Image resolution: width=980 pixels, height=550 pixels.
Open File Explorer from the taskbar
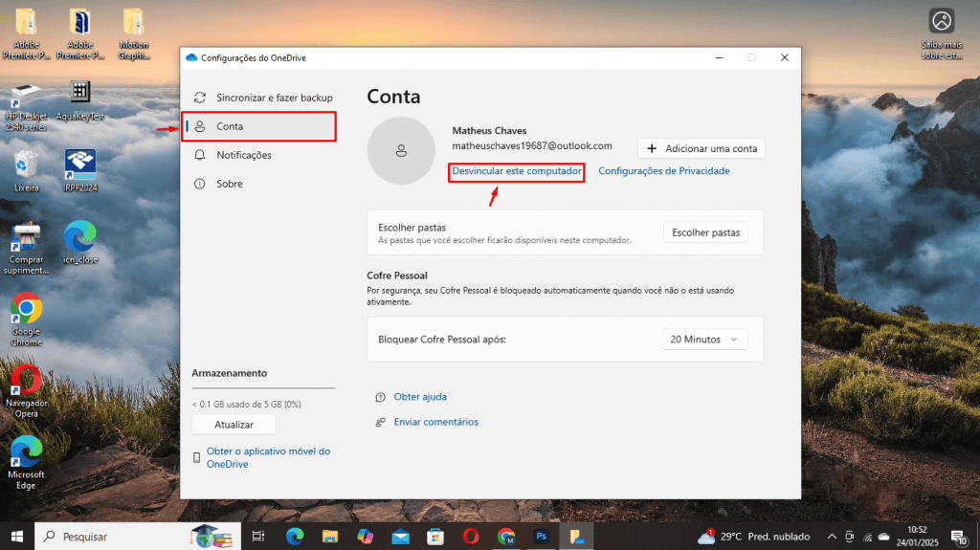pyautogui.click(x=330, y=537)
